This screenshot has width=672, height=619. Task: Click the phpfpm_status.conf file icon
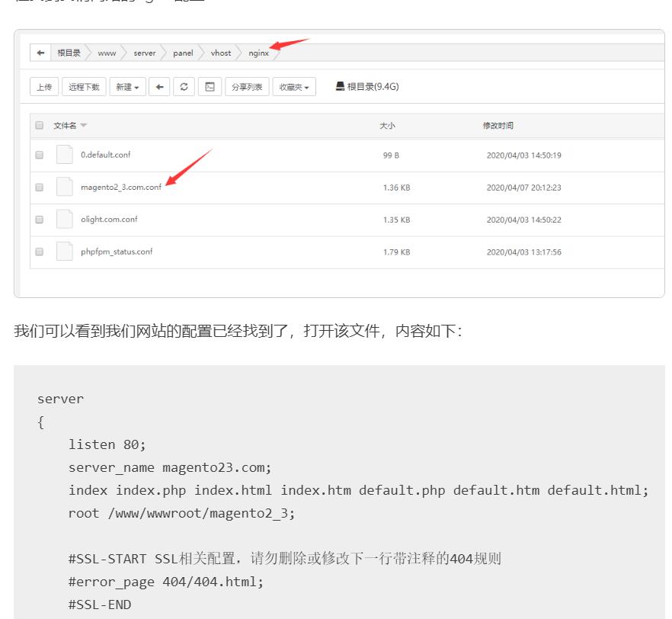(65, 252)
